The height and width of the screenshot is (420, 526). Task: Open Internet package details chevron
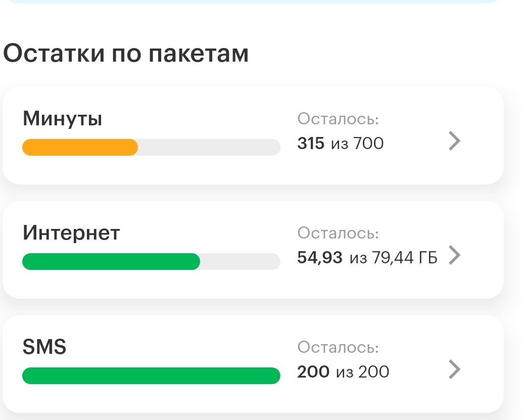coord(455,255)
